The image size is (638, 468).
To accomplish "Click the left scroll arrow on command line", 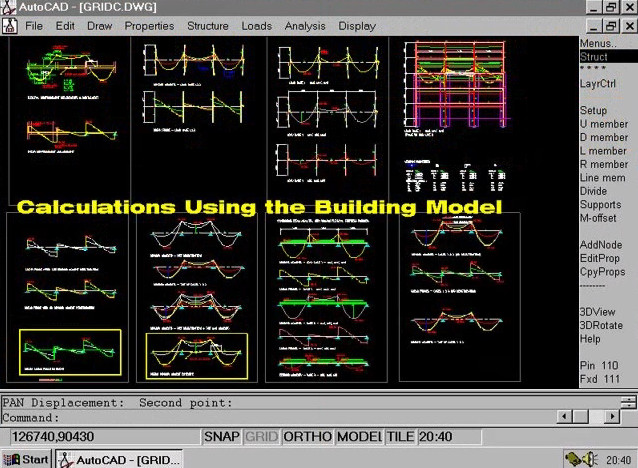I will click(565, 417).
